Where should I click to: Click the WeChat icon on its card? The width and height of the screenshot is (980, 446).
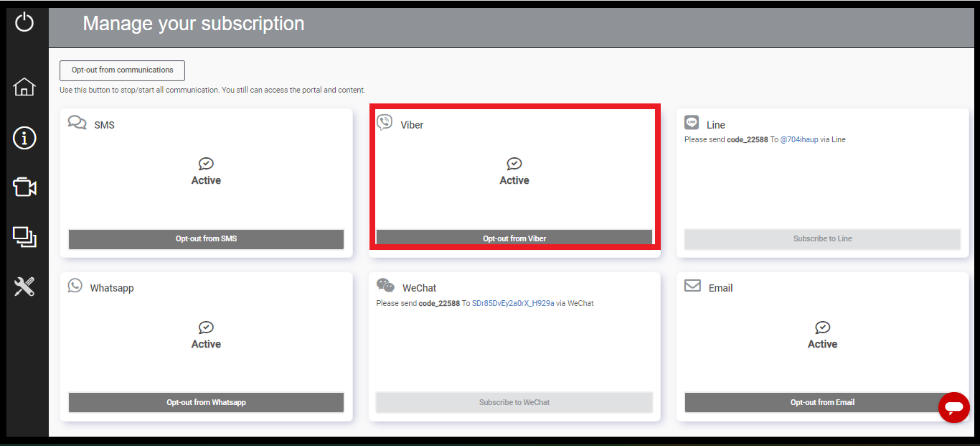385,285
